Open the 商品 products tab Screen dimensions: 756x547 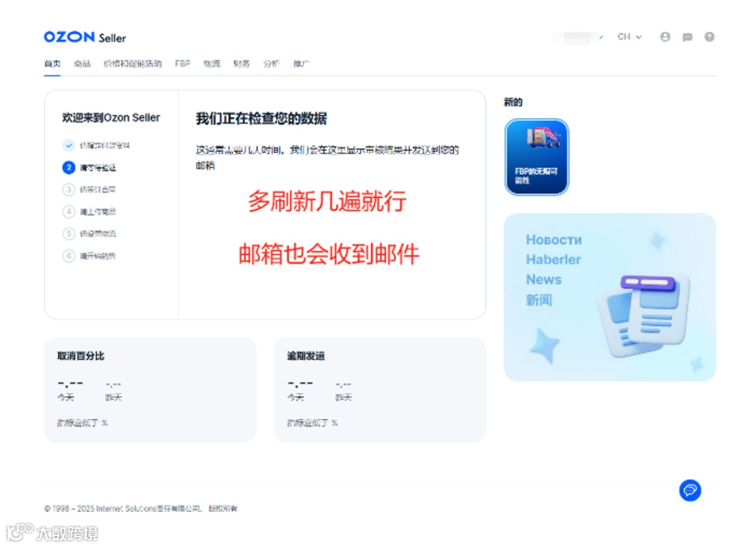82,64
